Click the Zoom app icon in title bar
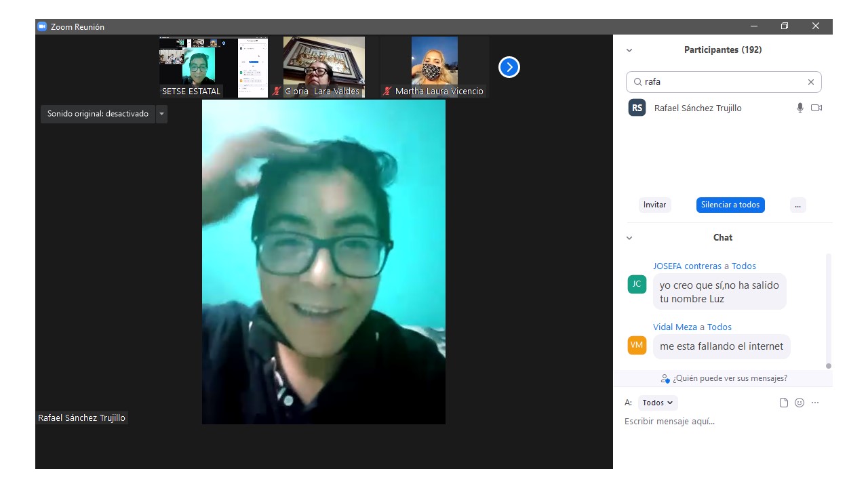868x488 pixels. (42, 26)
